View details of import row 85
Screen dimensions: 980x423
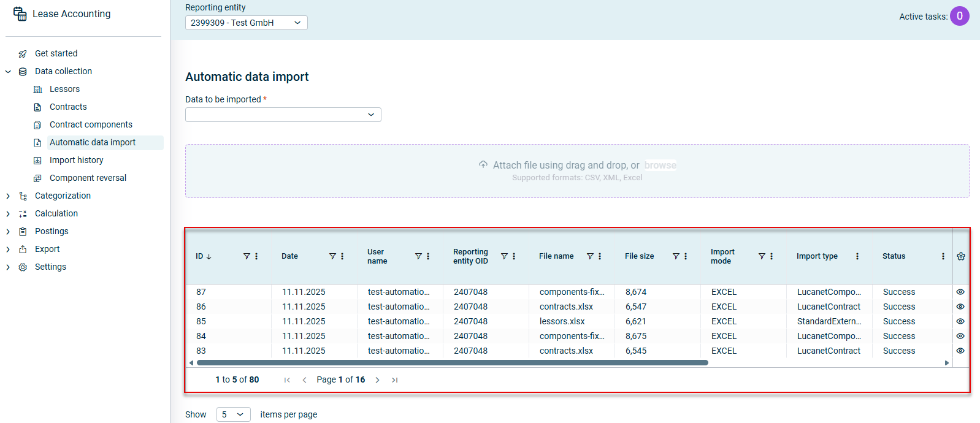(x=960, y=321)
